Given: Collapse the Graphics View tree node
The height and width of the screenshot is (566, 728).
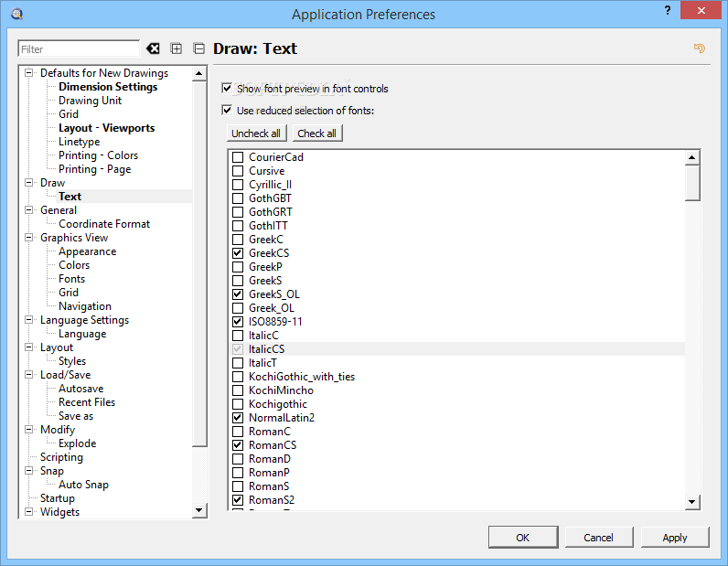Looking at the screenshot, I should 28,237.
